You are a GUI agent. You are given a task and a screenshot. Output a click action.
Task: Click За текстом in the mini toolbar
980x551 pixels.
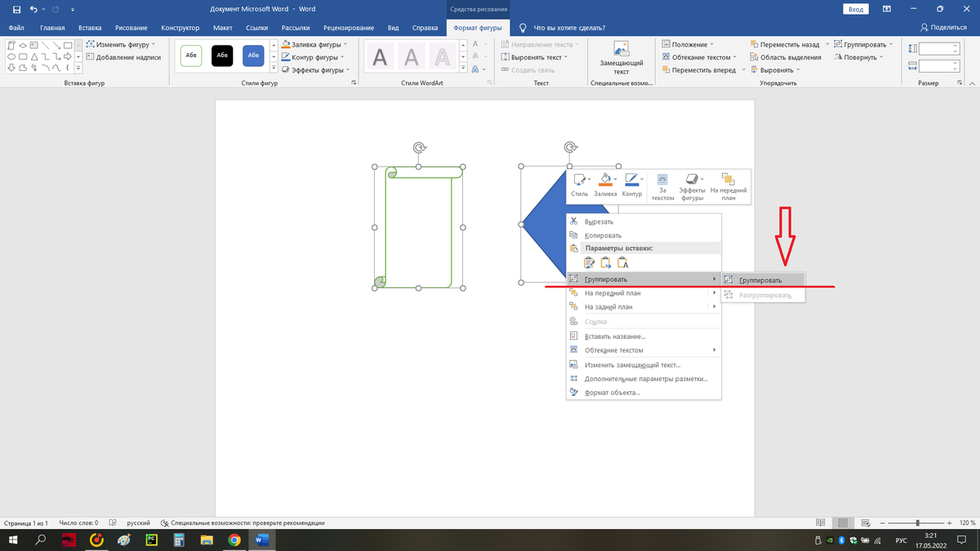pos(662,186)
